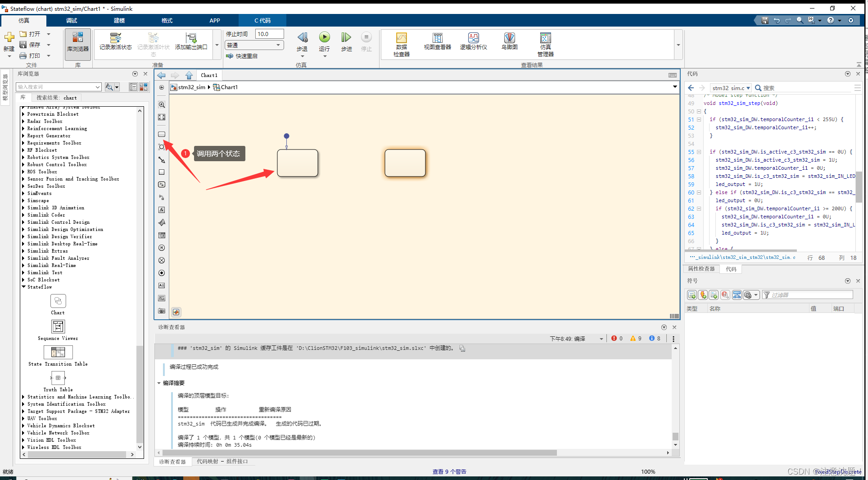Select the truth table palette tool
Image resolution: width=868 pixels, height=480 pixels.
162,235
